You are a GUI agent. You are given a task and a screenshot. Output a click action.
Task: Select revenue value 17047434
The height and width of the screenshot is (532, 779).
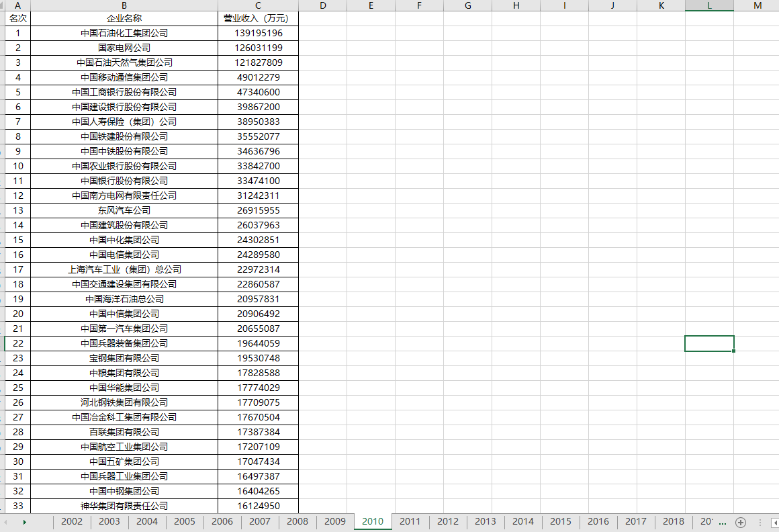click(259, 461)
